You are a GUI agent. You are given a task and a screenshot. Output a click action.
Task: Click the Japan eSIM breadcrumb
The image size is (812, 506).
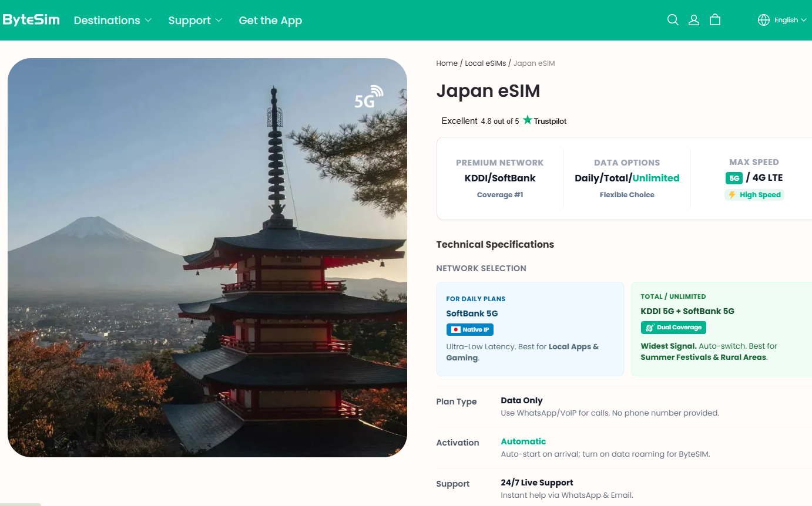coord(534,63)
